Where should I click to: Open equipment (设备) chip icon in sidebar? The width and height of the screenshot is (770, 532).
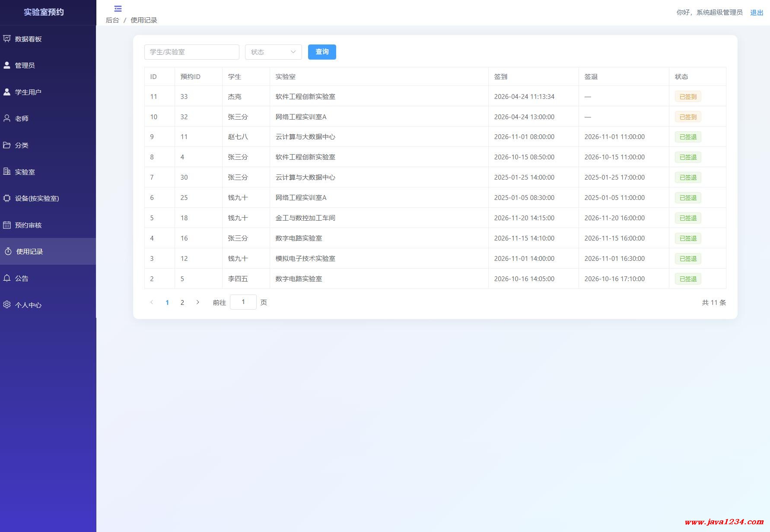click(x=7, y=198)
